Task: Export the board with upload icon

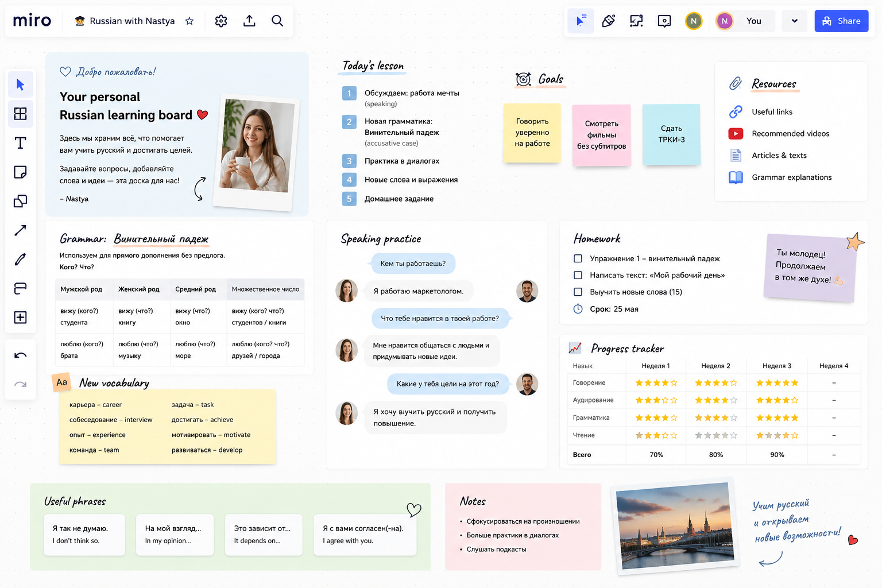Action: [249, 21]
